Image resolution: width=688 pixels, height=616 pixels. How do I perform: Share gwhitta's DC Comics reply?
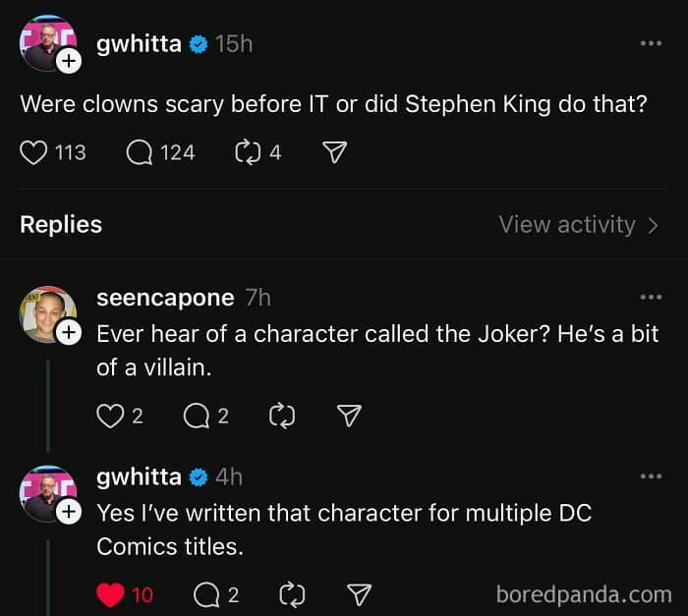[361, 594]
